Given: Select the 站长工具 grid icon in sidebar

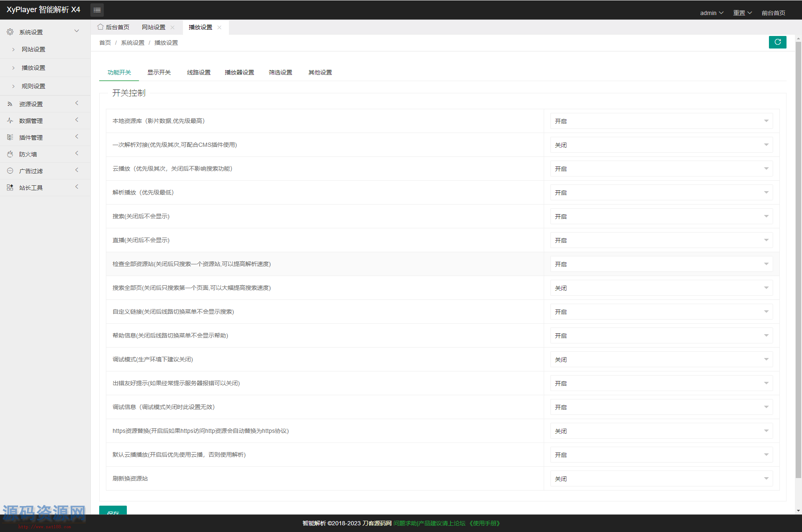Looking at the screenshot, I should [x=10, y=187].
